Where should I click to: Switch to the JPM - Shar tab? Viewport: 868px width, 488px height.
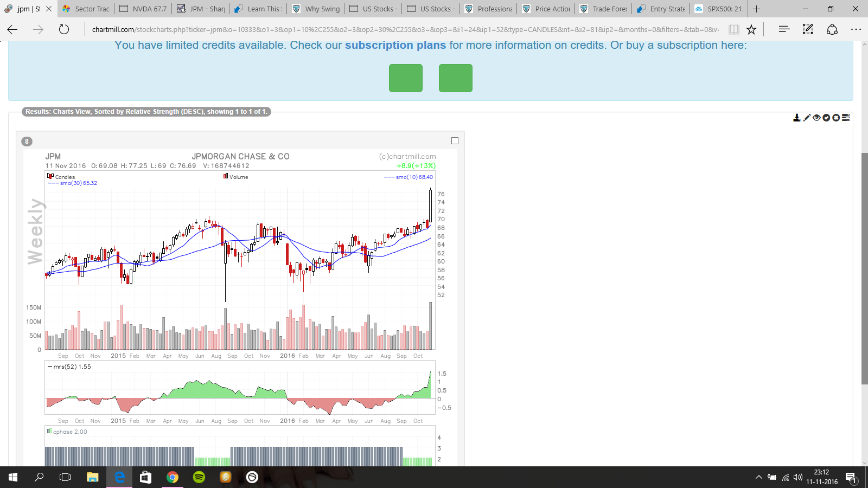(201, 9)
